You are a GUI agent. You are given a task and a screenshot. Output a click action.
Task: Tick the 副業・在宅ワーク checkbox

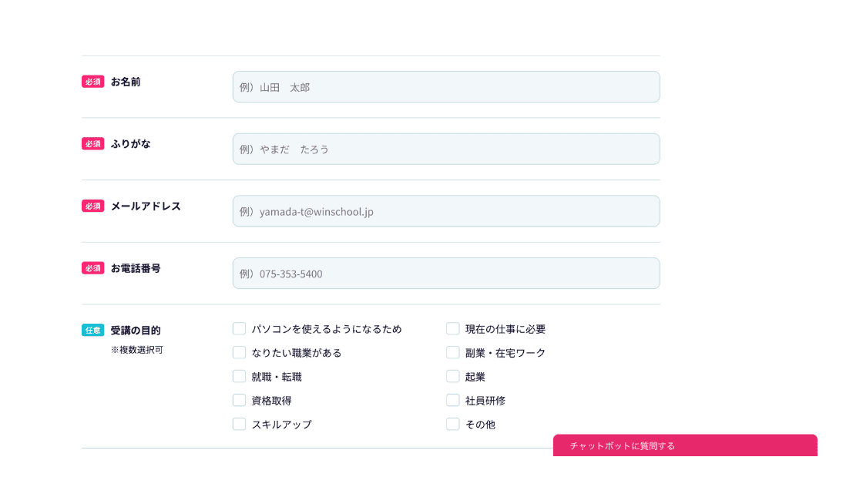click(x=453, y=353)
